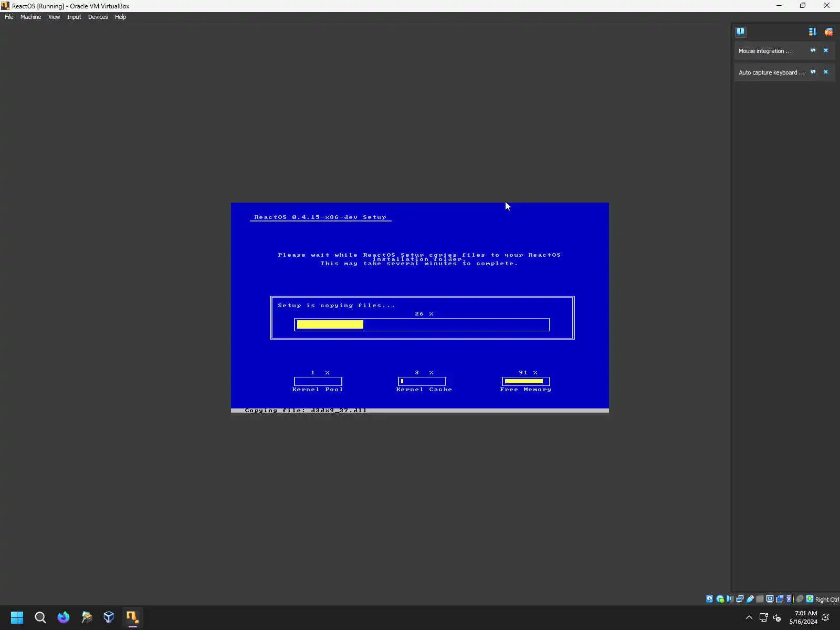Open the View menu
Image resolution: width=840 pixels, height=630 pixels.
coord(54,17)
